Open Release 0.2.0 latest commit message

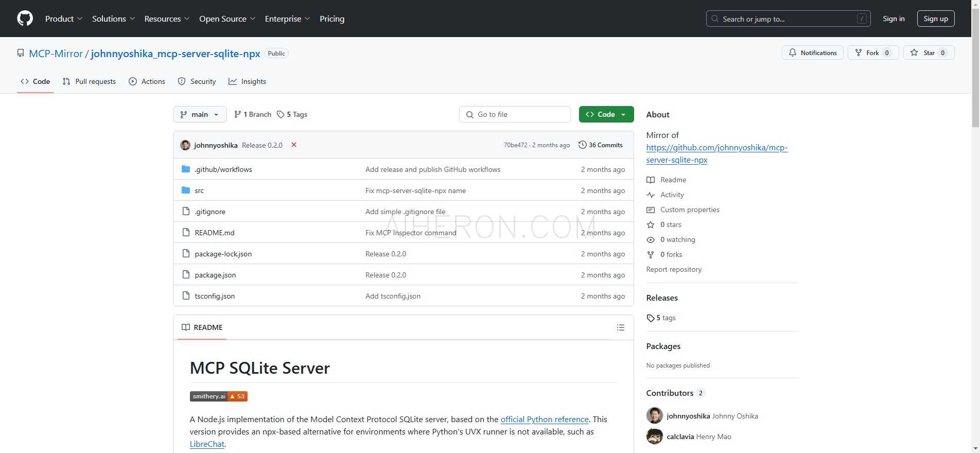pyautogui.click(x=262, y=145)
